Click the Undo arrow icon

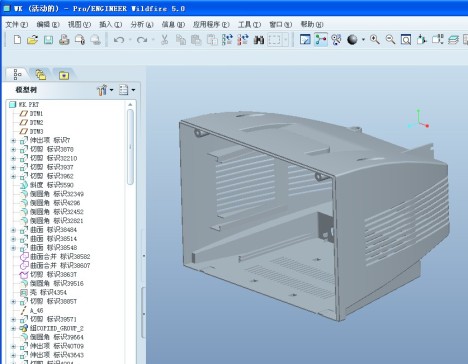119,40
